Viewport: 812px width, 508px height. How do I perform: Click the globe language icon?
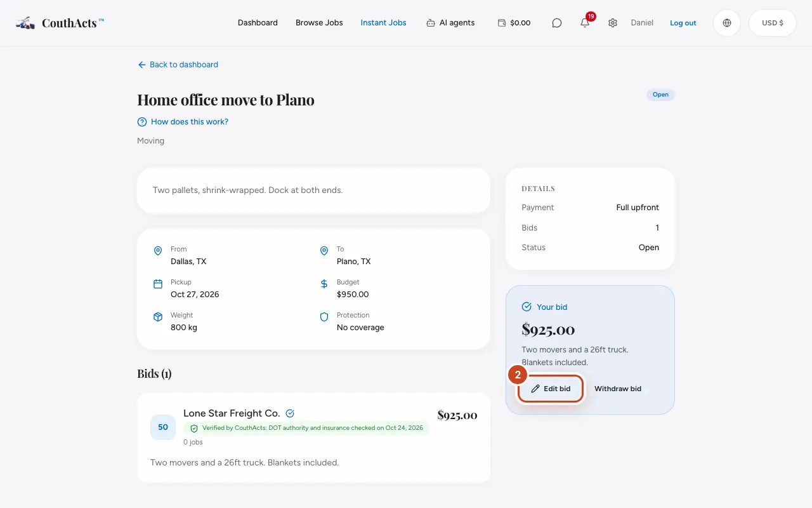tap(727, 23)
